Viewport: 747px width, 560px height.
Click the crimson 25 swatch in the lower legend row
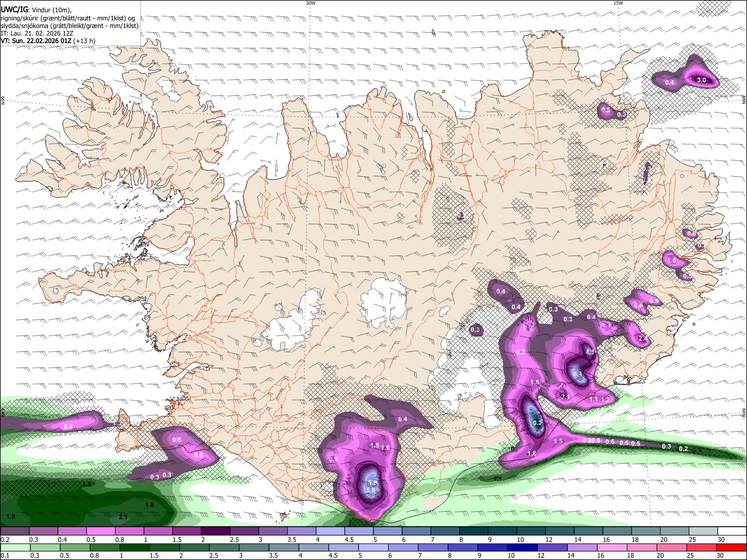click(x=702, y=547)
